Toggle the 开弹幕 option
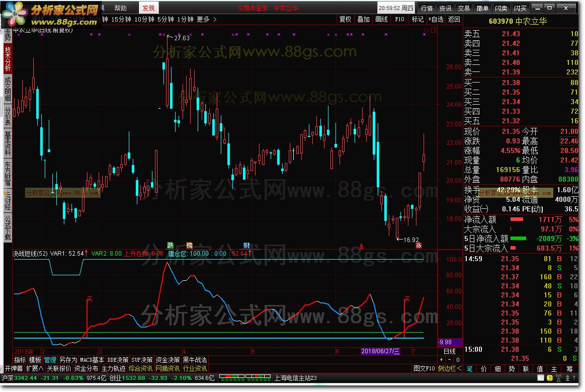This screenshot has width=585, height=392. click(x=14, y=368)
